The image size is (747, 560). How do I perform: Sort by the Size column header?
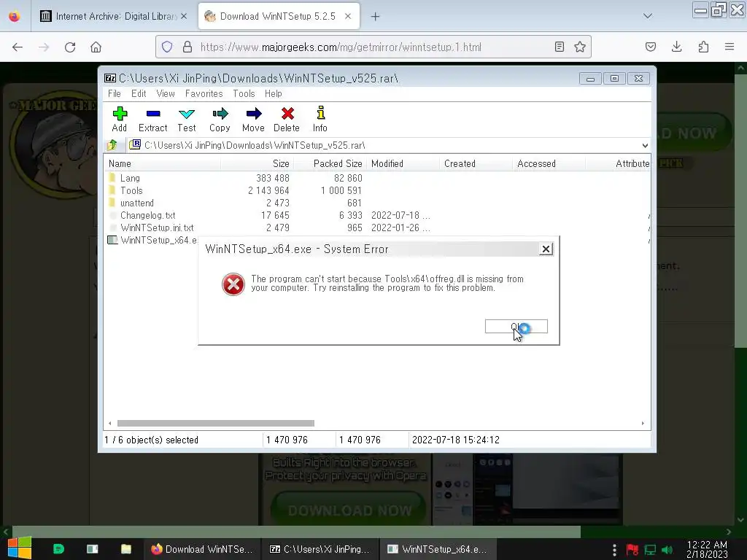tap(257, 163)
